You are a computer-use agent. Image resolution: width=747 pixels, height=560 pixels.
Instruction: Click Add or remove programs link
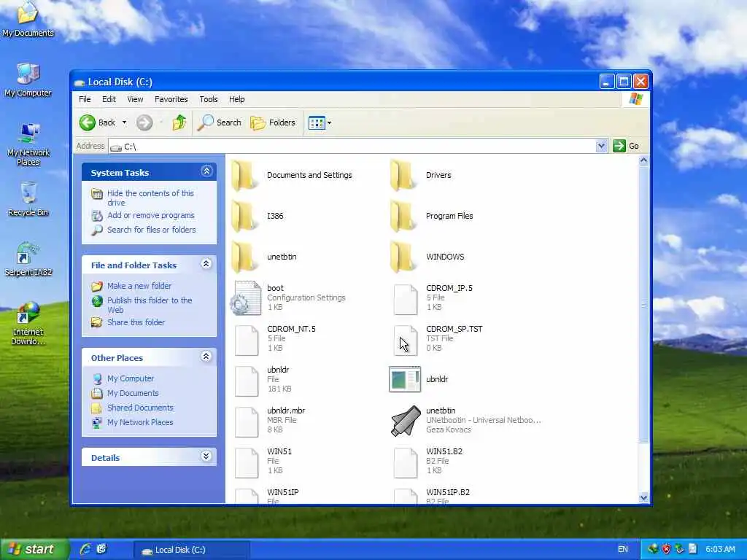[x=150, y=215]
